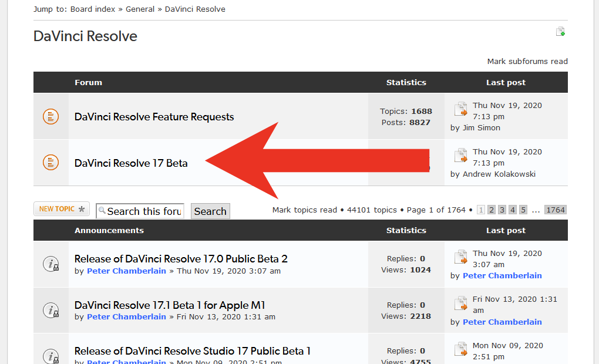Click Page 1 of 1764 jump link
The image size is (599, 364).
tap(436, 210)
